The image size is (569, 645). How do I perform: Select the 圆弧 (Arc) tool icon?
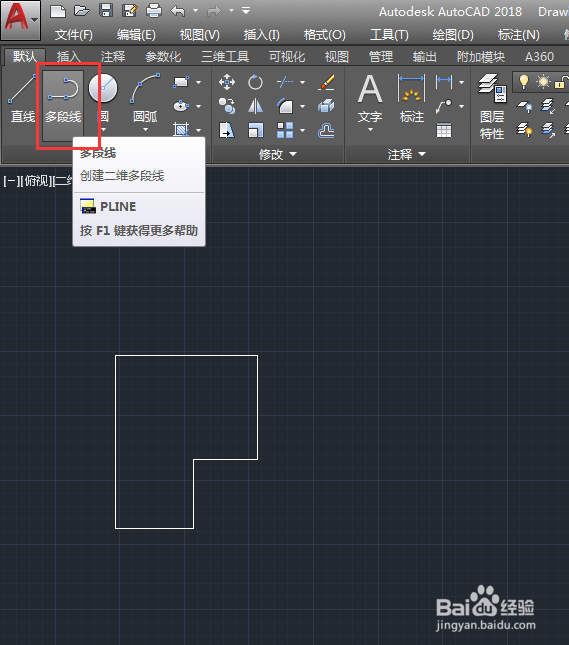(x=145, y=88)
